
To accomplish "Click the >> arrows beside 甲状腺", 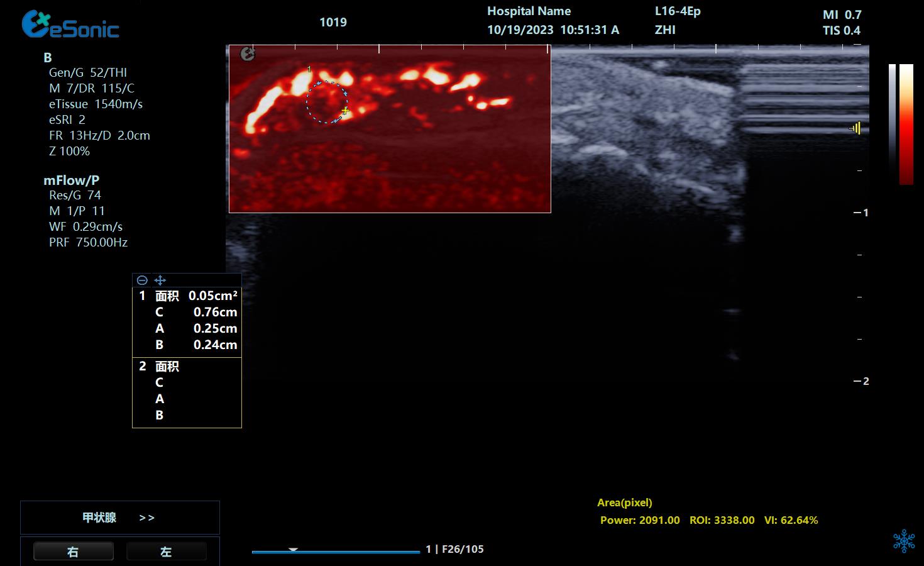I will [x=146, y=518].
